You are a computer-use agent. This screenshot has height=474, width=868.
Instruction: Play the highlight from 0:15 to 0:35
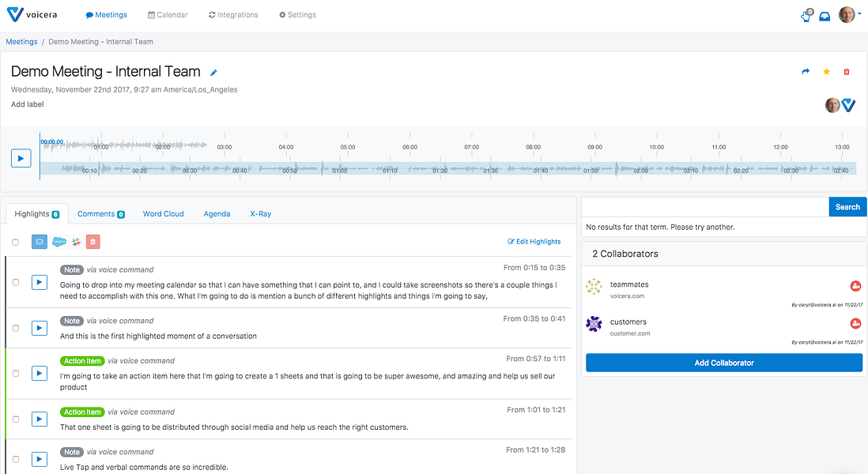tap(40, 282)
